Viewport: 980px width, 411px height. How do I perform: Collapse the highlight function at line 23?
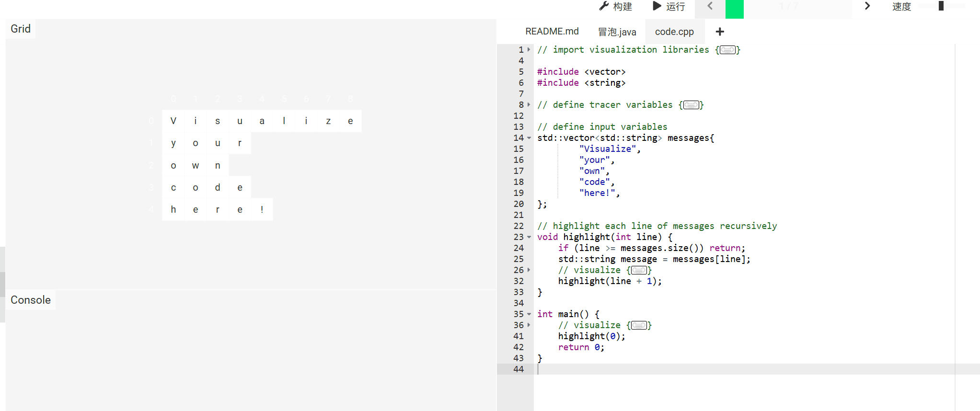click(529, 237)
